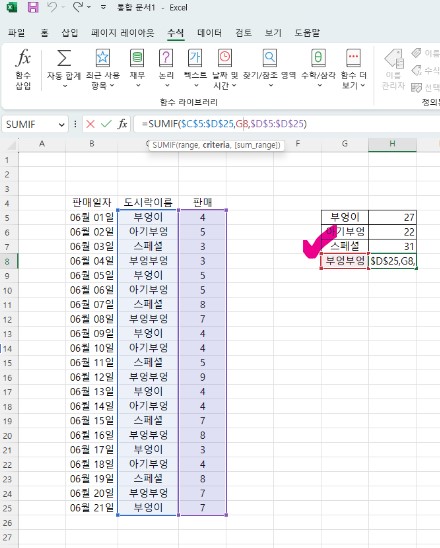
Task: Expand the Redo history dropdown arrow
Action: (88, 7)
